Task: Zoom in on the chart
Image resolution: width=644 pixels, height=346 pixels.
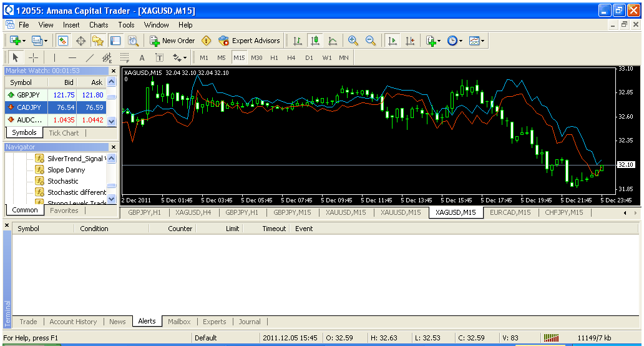Action: pos(353,41)
